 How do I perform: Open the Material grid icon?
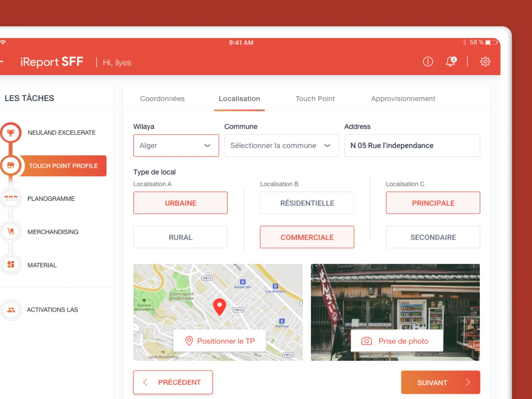11,265
